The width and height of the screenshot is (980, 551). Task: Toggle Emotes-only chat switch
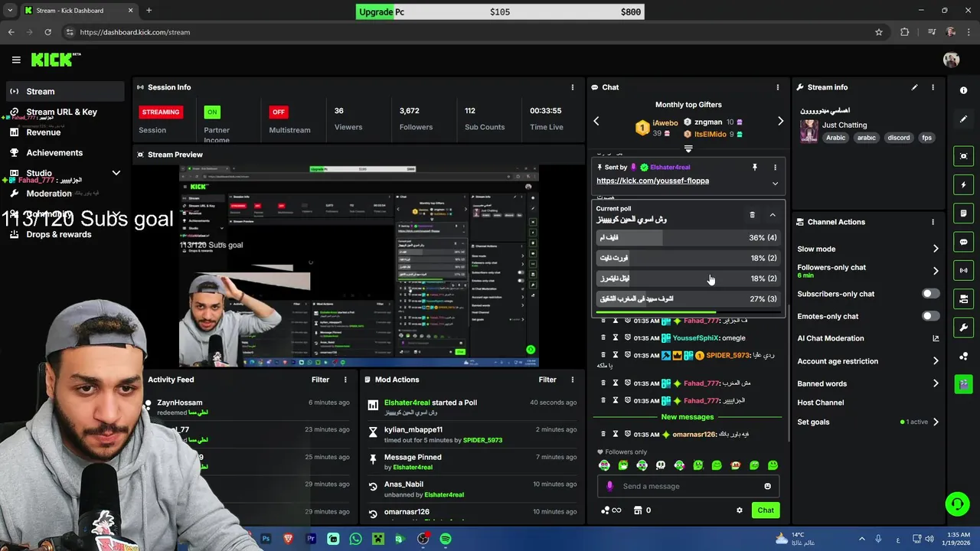930,316
